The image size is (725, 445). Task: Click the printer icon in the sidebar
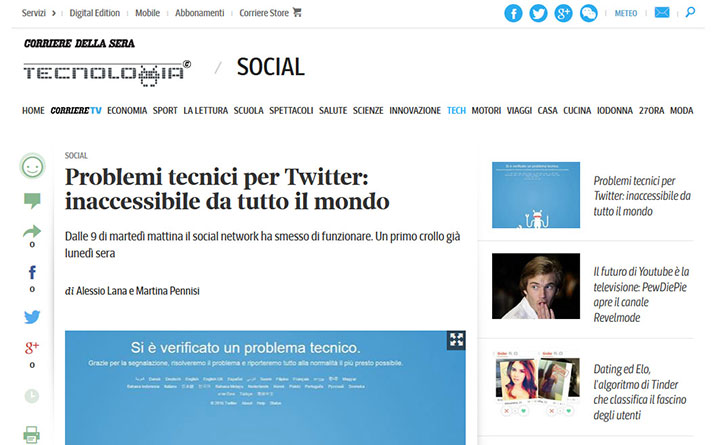(31, 435)
